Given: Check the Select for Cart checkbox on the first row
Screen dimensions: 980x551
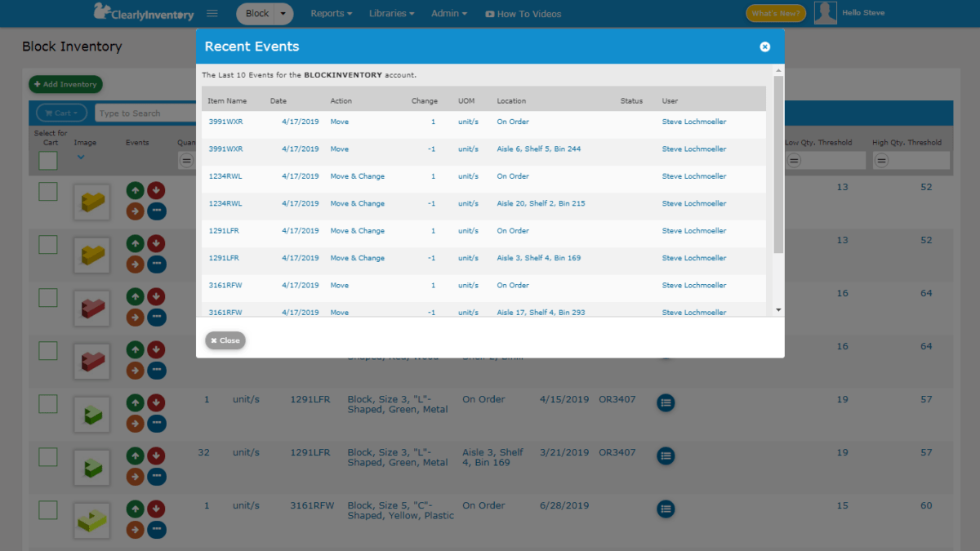Looking at the screenshot, I should point(47,190).
